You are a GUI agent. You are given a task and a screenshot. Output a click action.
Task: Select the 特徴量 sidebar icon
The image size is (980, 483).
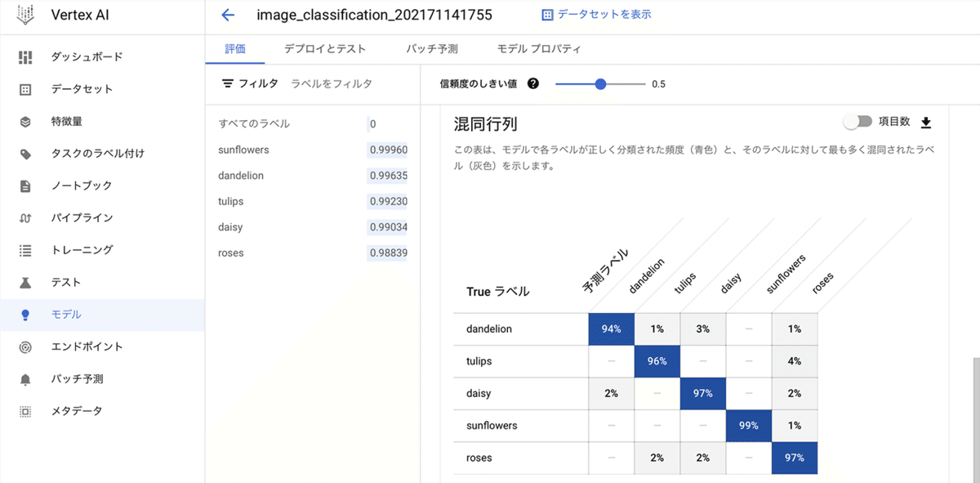25,121
